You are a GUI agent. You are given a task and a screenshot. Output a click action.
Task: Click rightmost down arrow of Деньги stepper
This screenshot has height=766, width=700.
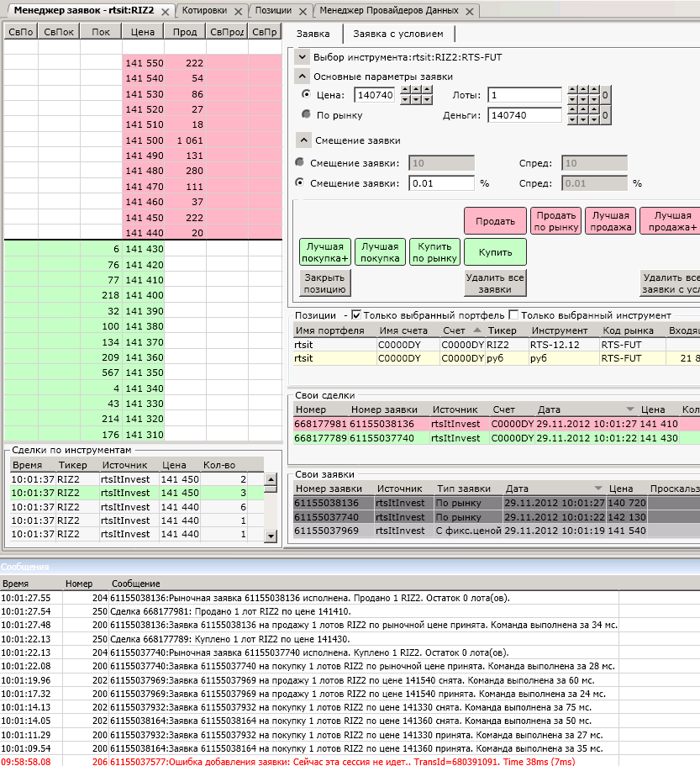pos(594,119)
